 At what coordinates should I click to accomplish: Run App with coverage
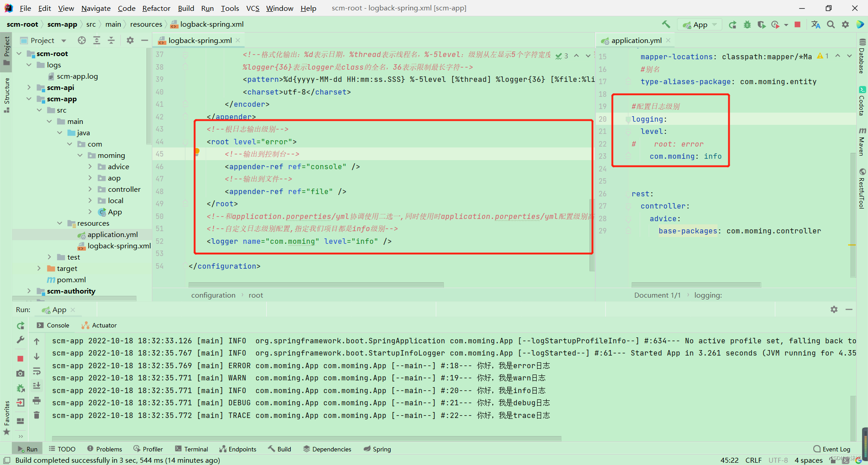tap(762, 25)
